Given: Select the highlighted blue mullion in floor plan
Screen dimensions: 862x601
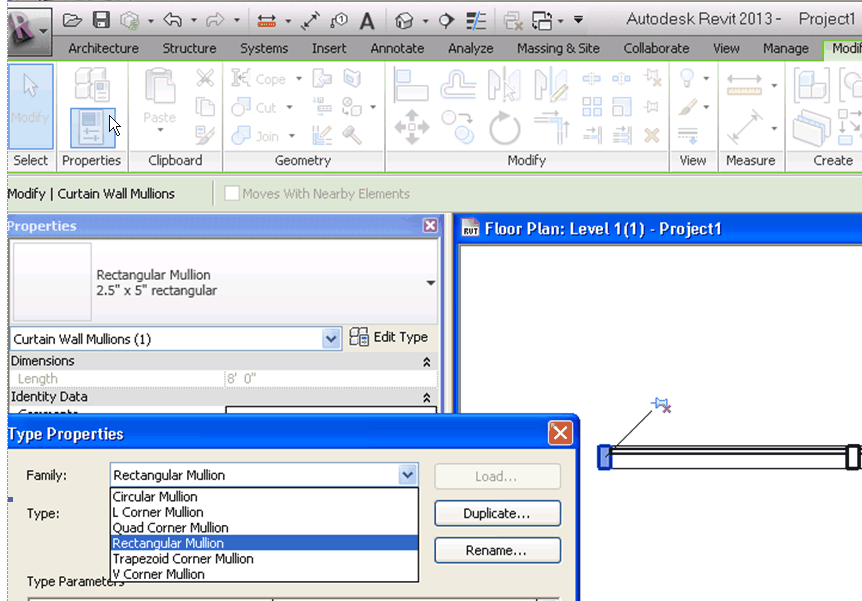Looking at the screenshot, I should tap(605, 457).
